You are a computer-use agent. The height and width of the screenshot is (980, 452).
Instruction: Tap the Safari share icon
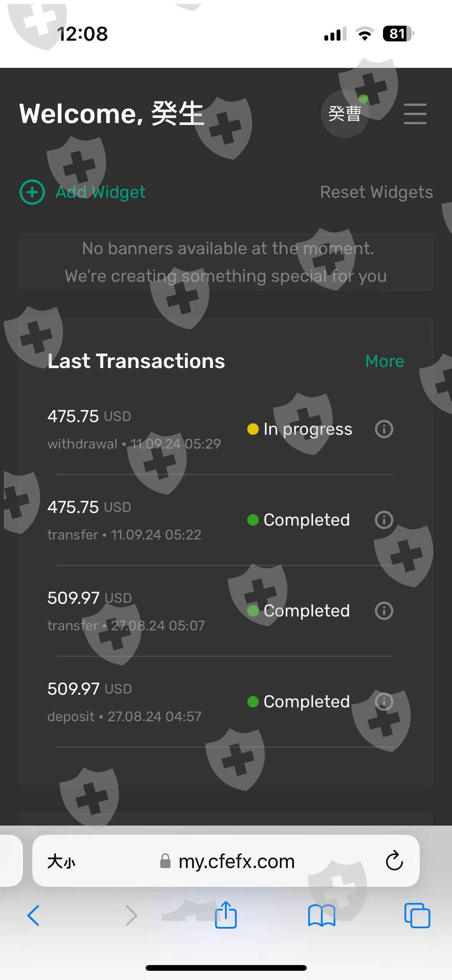(225, 916)
